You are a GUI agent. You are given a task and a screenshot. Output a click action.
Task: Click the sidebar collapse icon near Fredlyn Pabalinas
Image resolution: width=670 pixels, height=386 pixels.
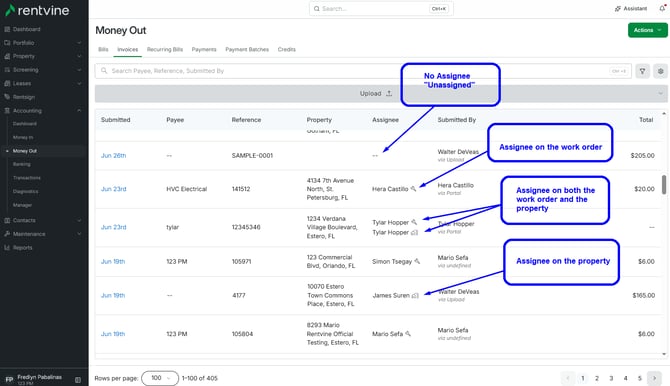(x=78, y=380)
